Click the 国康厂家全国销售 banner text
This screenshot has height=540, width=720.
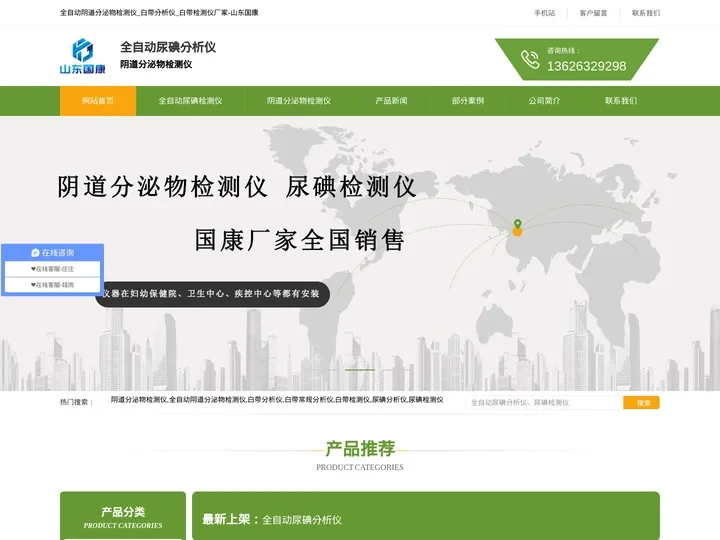[x=299, y=240]
